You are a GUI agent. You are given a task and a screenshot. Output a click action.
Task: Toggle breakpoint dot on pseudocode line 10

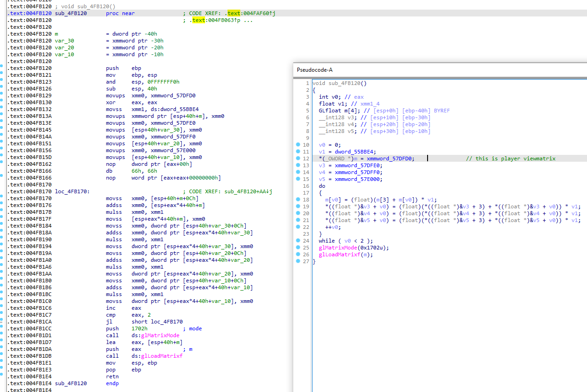click(x=298, y=145)
